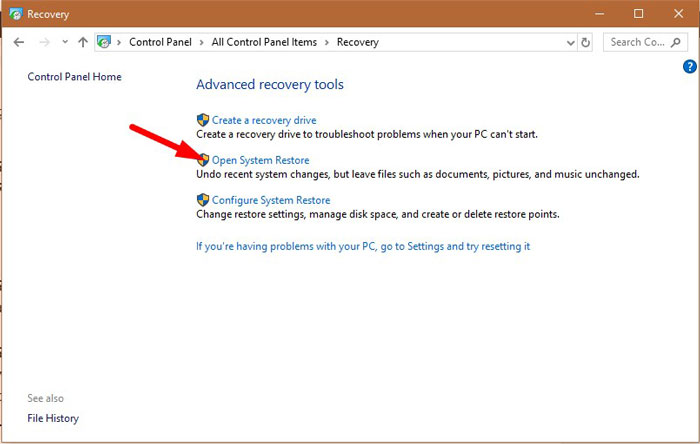Click the 'Create a recovery drive to troubleshoot' description
The height and width of the screenshot is (444, 700).
pyautogui.click(x=367, y=134)
